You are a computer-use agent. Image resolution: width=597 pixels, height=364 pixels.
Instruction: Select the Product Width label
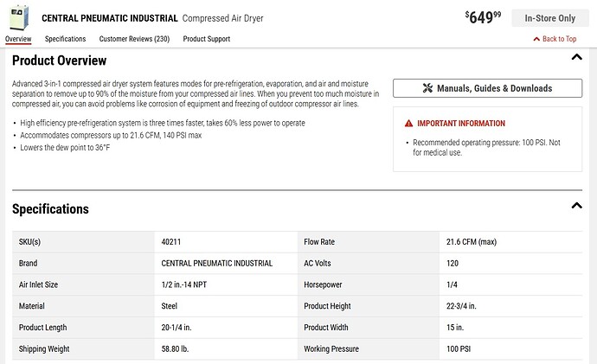coord(326,328)
